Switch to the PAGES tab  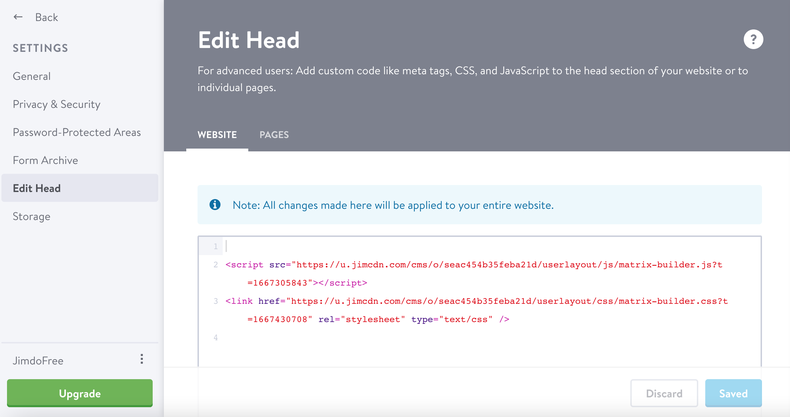274,134
